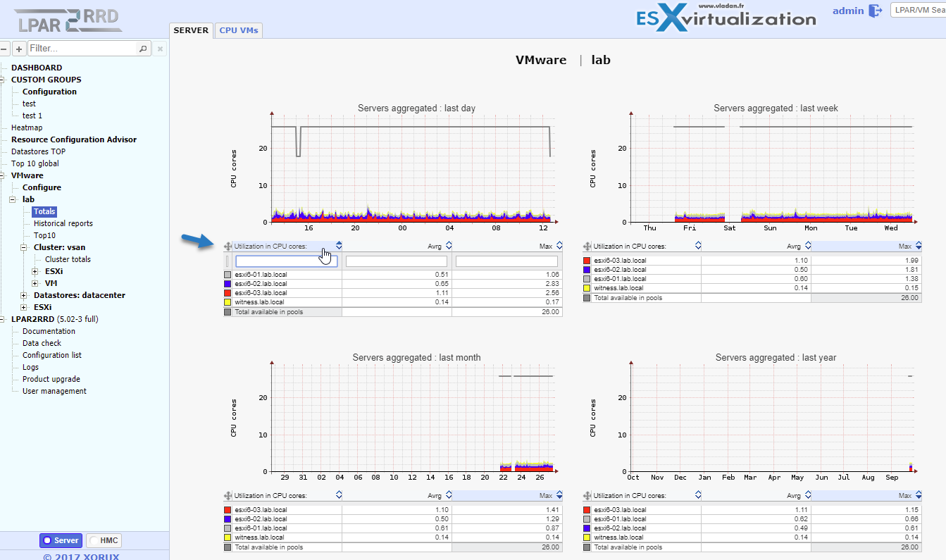Click move handle icon of last week table
The height and width of the screenshot is (560, 946).
click(587, 246)
